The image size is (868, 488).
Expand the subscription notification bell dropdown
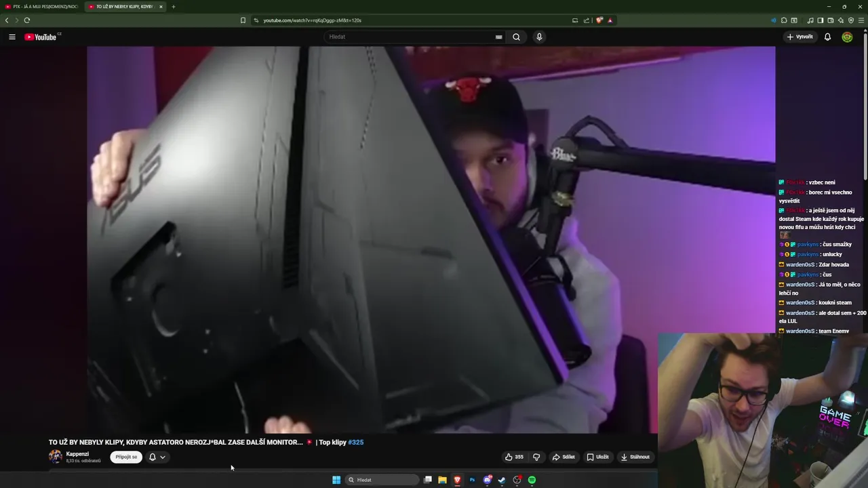pos(157,457)
